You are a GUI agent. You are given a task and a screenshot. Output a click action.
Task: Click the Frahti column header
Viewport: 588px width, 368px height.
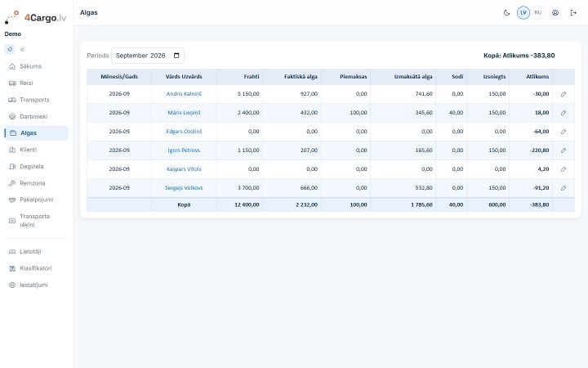239,77
